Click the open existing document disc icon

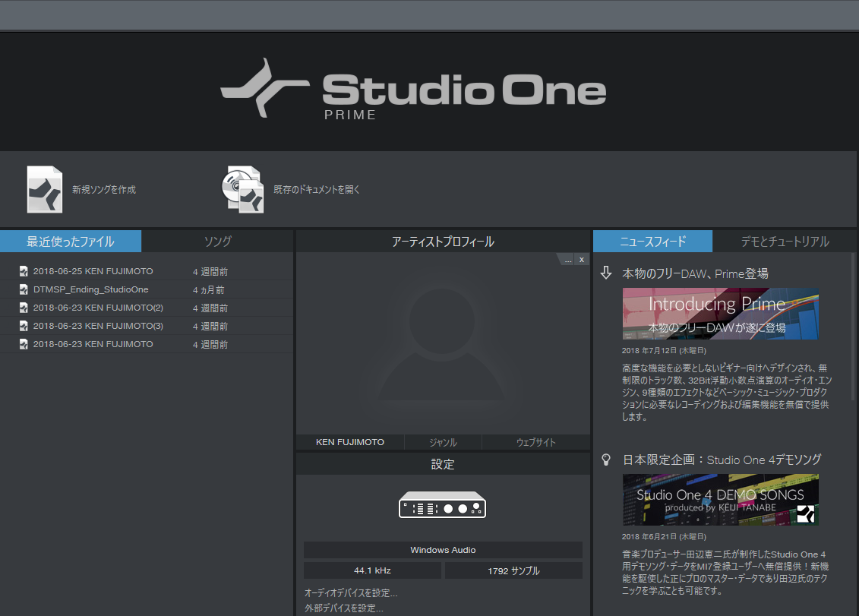[243, 189]
